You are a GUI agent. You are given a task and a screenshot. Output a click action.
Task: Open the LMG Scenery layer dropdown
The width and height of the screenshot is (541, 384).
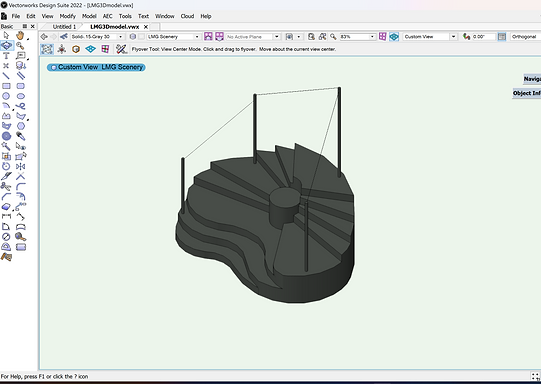pos(174,37)
